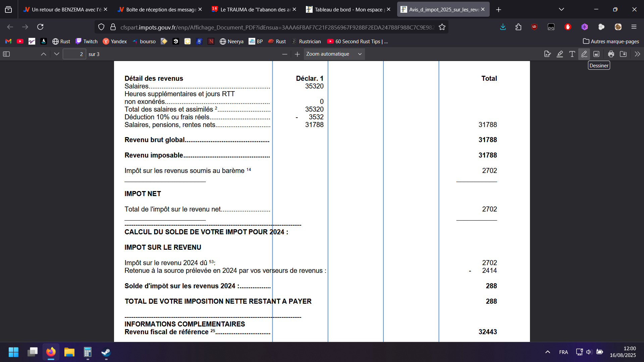The image size is (644, 362).
Task: Go to the previous PDF page
Action: pyautogui.click(x=44, y=54)
